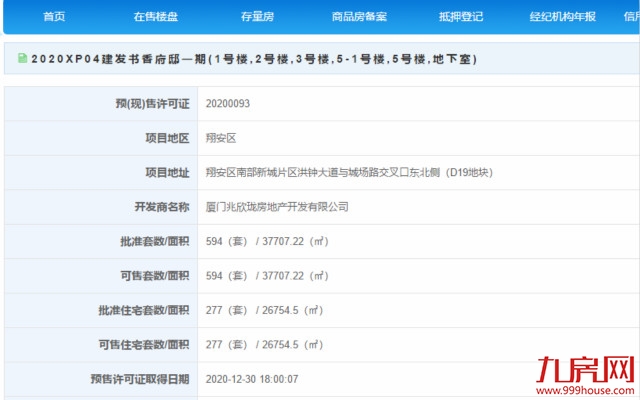Go to the 在售楼盘 menu item
The width and height of the screenshot is (640, 400).
pos(156,16)
